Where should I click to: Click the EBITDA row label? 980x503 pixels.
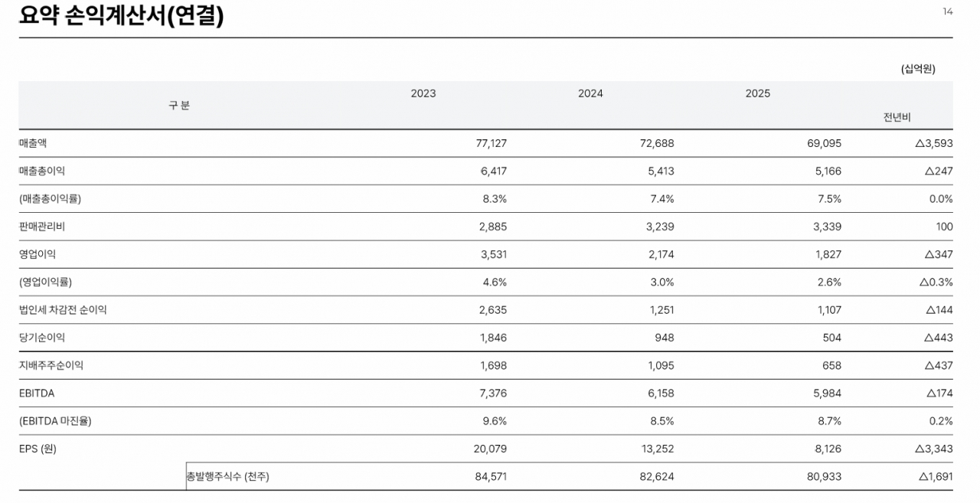pos(37,393)
